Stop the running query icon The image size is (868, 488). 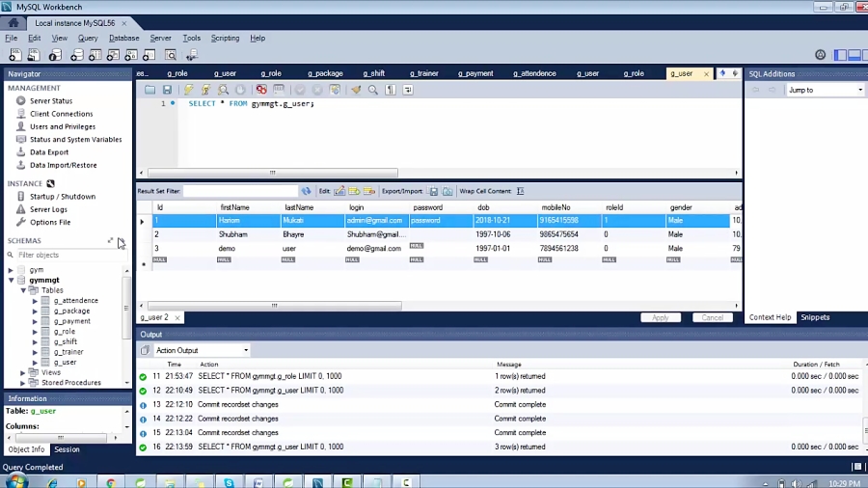coord(240,90)
